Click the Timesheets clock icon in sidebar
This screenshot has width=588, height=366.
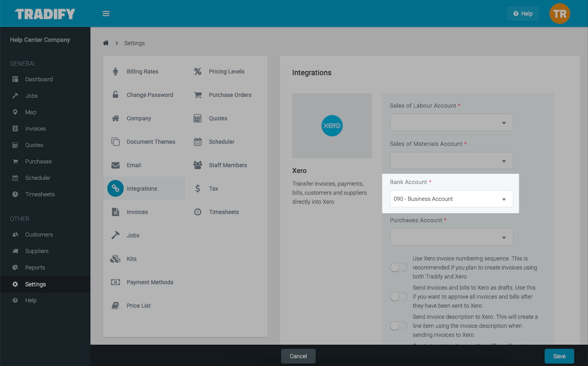pos(15,194)
